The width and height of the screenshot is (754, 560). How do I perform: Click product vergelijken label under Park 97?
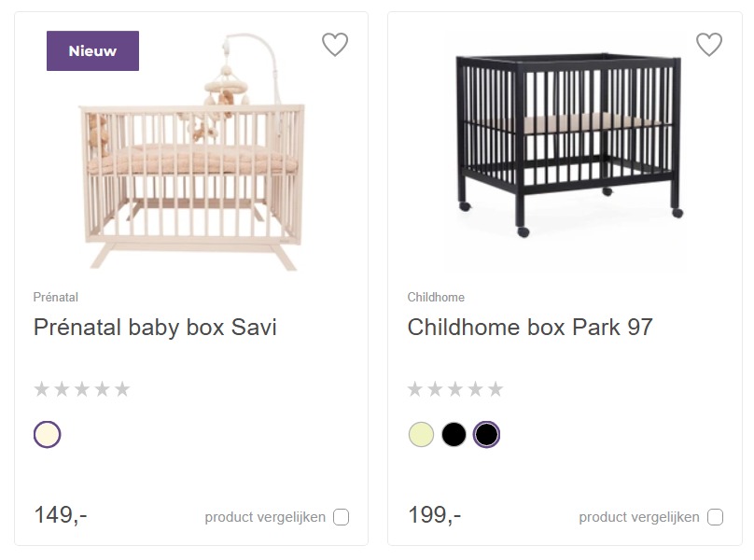639,517
